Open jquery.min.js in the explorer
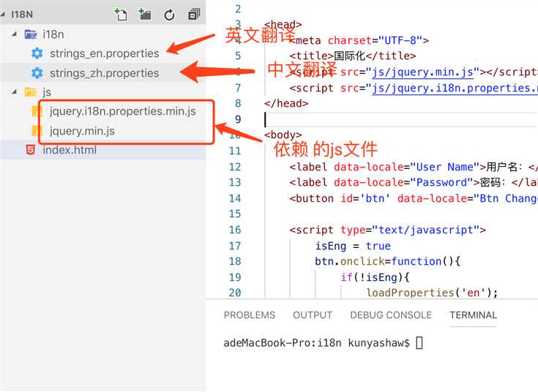Image resolution: width=538 pixels, height=392 pixels. point(82,131)
